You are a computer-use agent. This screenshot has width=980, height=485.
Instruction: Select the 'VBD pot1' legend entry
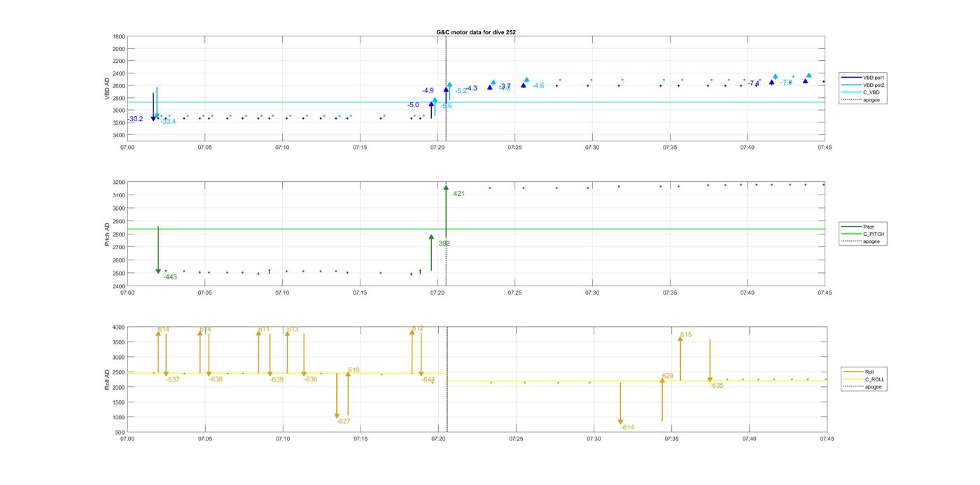[864, 77]
